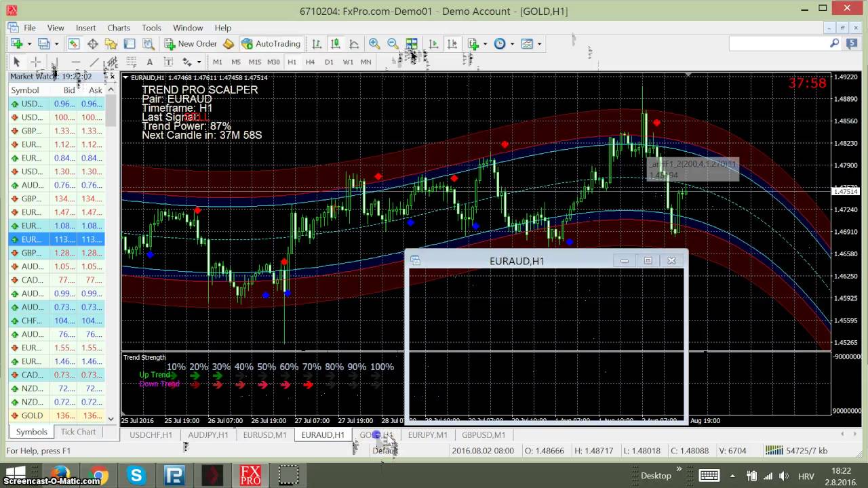Switch to the Tick Chart tab
This screenshot has height=488, width=868.
pos(78,432)
